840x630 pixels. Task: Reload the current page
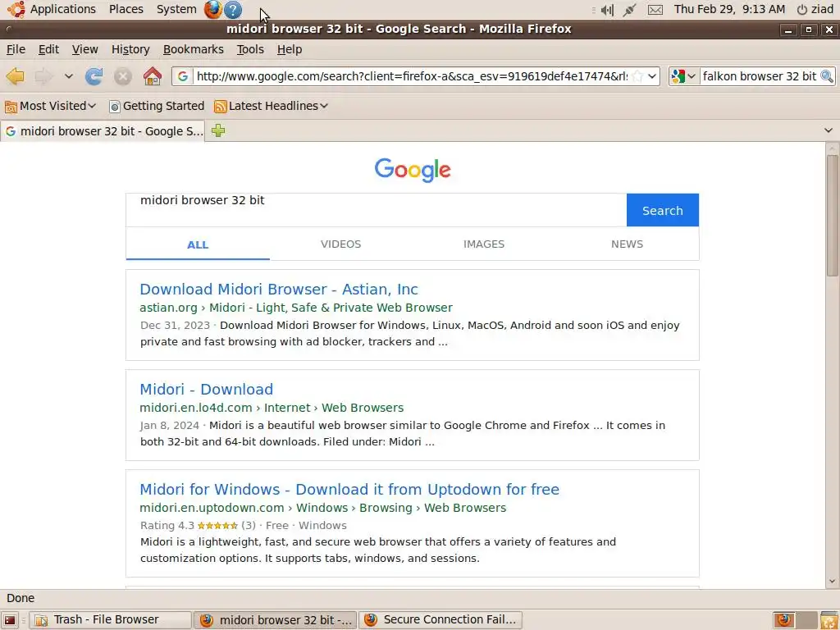coord(94,76)
